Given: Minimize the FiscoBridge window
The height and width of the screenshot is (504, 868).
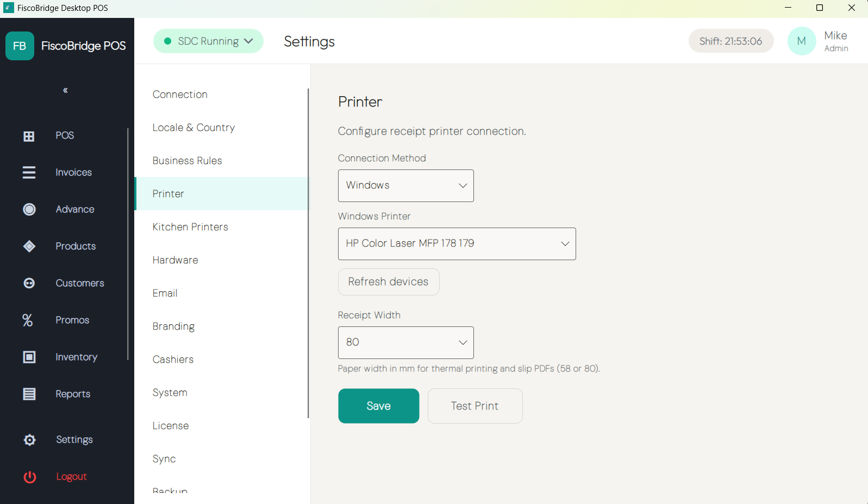Looking at the screenshot, I should click(x=788, y=8).
